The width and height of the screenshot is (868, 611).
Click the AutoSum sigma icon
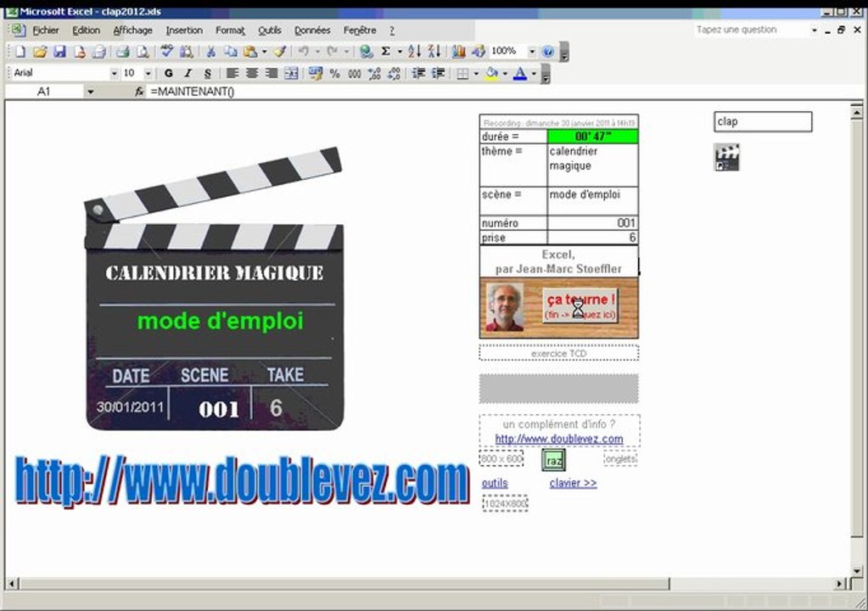(x=386, y=52)
